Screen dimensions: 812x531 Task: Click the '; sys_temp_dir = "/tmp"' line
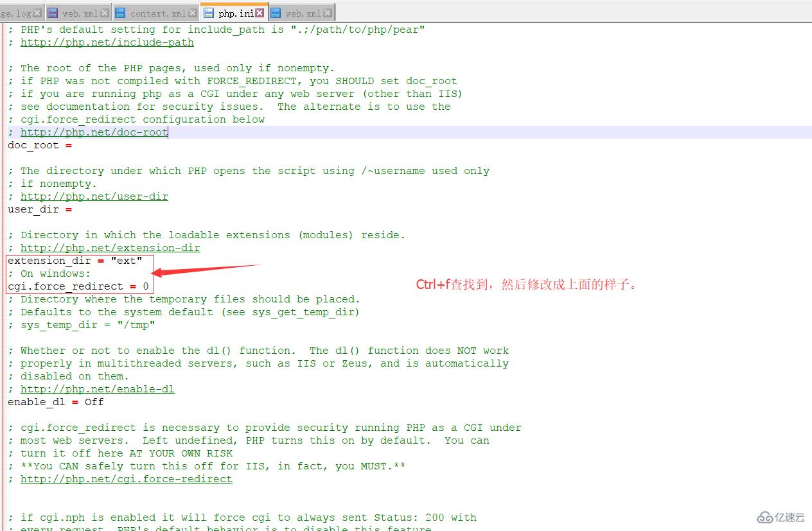point(82,325)
